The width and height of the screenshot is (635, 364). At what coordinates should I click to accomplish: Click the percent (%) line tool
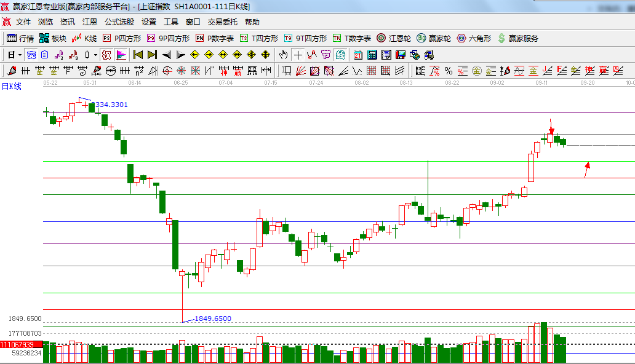(x=448, y=71)
